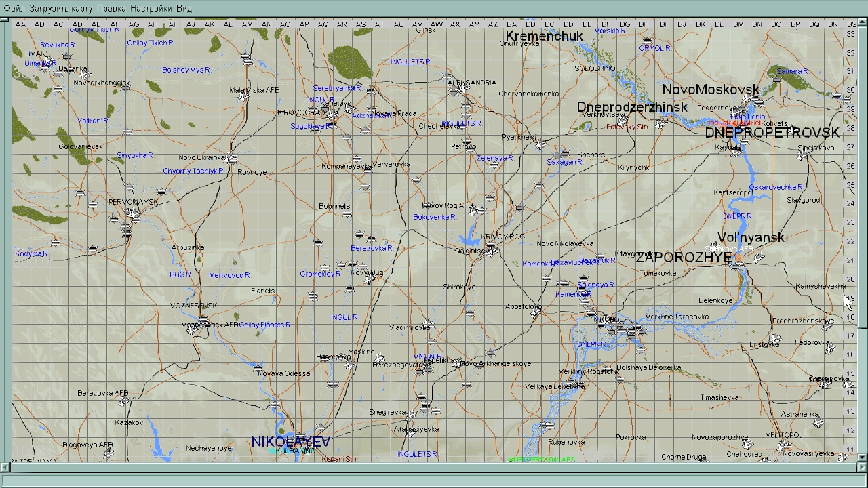The width and height of the screenshot is (868, 488).
Task: Select the airfield icon at Berezovka AFB
Action: [x=123, y=403]
